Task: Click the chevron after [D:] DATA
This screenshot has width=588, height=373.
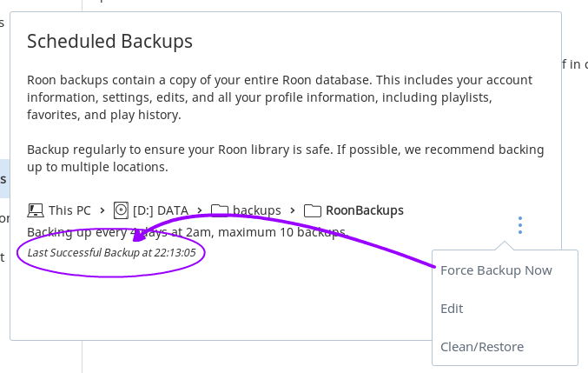Action: click(x=201, y=210)
